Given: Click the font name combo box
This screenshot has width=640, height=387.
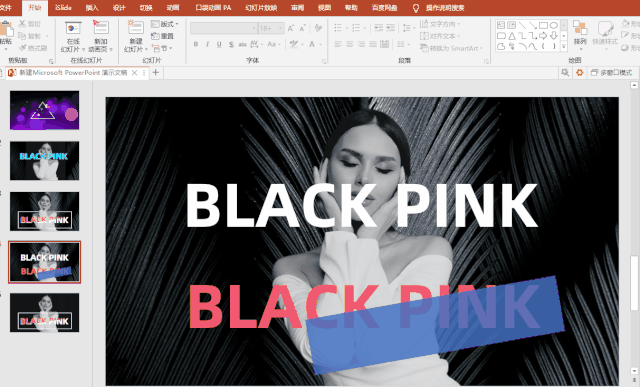Looking at the screenshot, I should click(x=224, y=28).
